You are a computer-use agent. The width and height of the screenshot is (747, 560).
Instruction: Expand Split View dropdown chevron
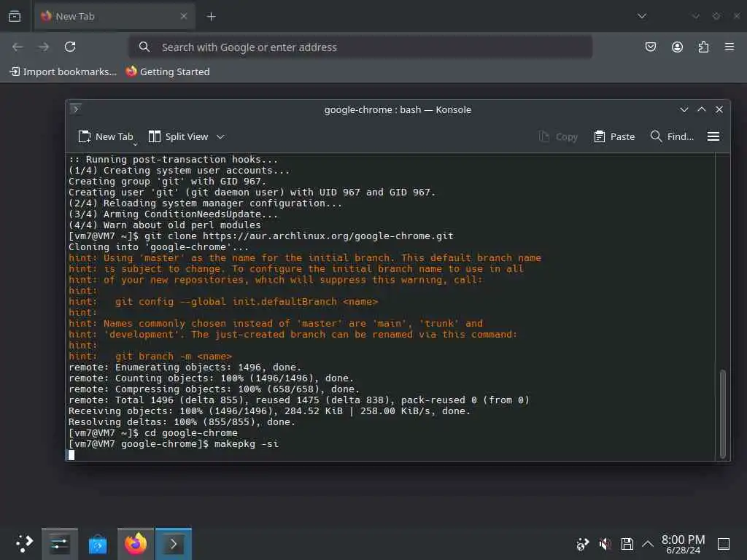[220, 136]
